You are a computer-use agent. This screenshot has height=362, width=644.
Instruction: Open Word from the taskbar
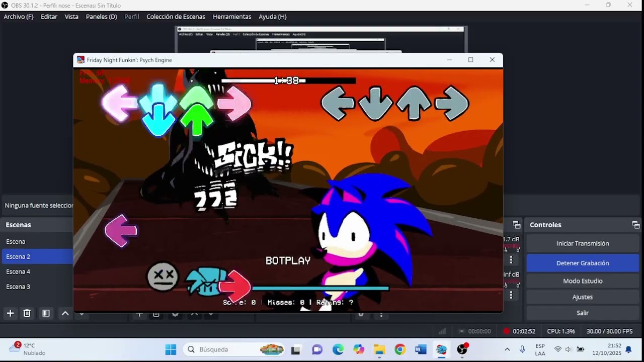[x=421, y=349]
